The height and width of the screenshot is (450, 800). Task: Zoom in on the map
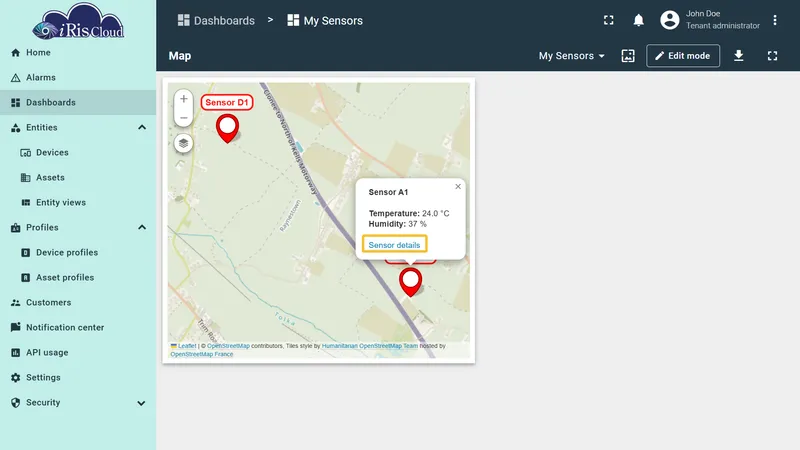[184, 99]
